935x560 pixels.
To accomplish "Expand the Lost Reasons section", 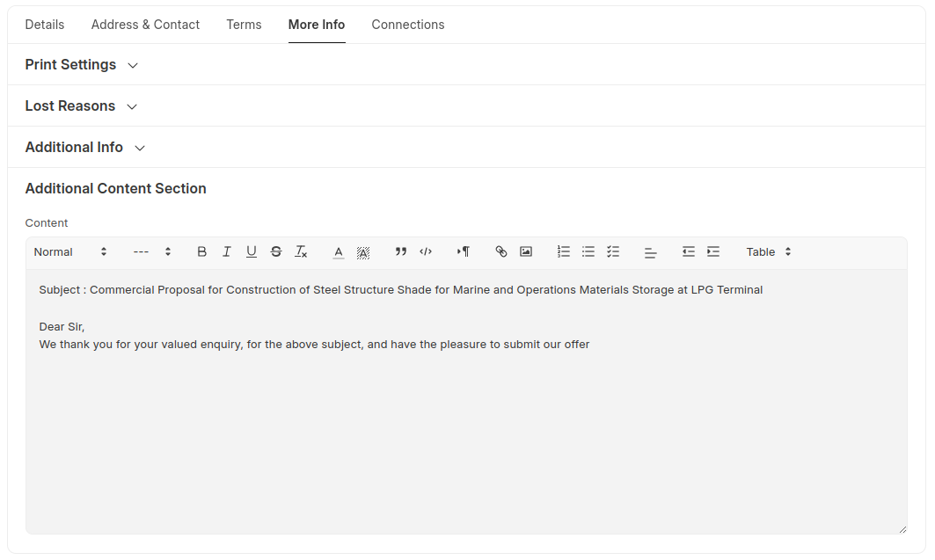I will point(81,106).
